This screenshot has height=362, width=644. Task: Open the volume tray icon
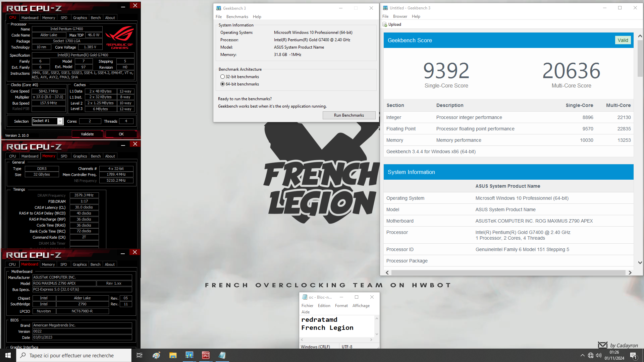(599, 355)
